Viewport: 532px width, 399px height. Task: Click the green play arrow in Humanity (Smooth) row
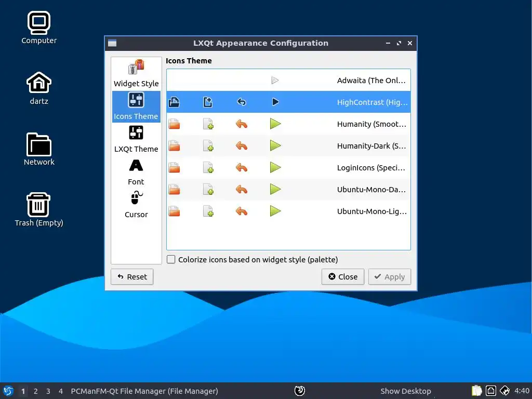point(275,124)
